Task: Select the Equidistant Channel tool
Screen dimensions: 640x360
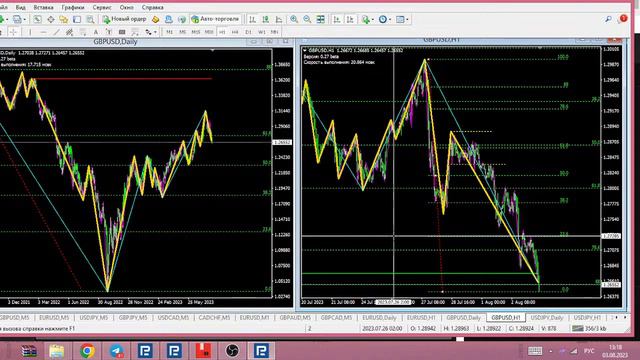Action: pos(69,32)
